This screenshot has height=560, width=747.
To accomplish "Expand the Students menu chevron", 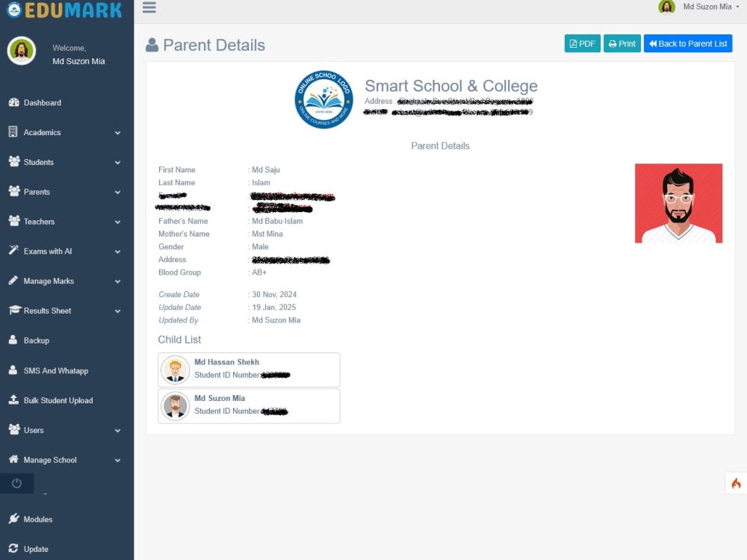I will (118, 162).
